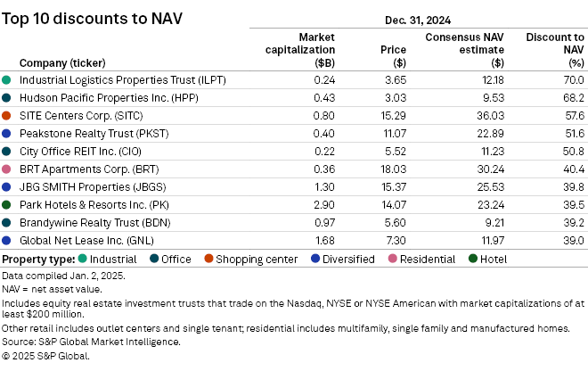Click the Hotel legend color dot
The height and width of the screenshot is (371, 588).
pos(473,260)
